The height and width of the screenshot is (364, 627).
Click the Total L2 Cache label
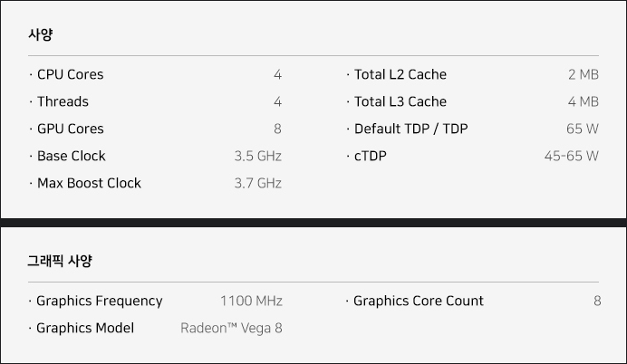[400, 74]
